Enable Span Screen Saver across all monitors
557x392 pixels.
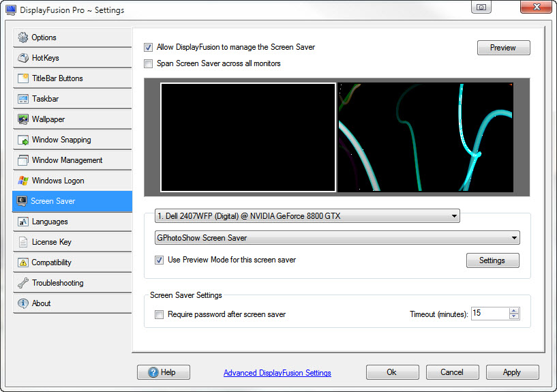point(149,63)
